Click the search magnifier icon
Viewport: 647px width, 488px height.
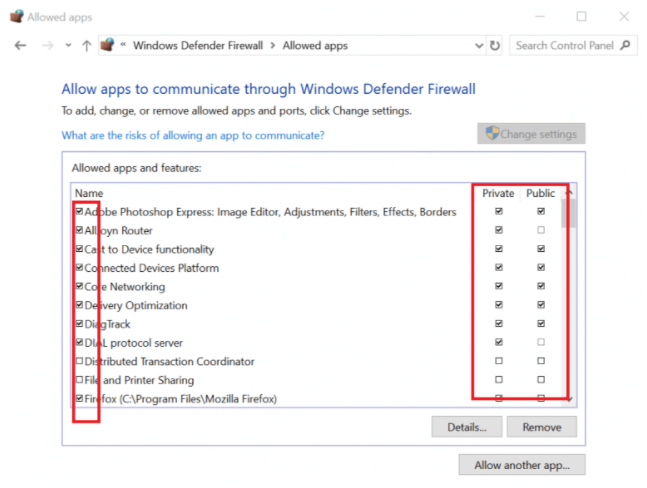click(626, 45)
